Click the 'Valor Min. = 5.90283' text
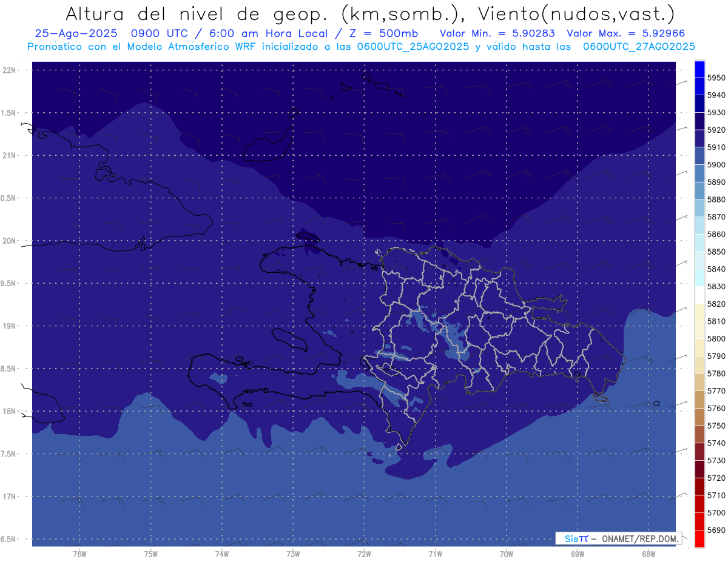Viewport: 728px width, 562px height. (x=497, y=33)
